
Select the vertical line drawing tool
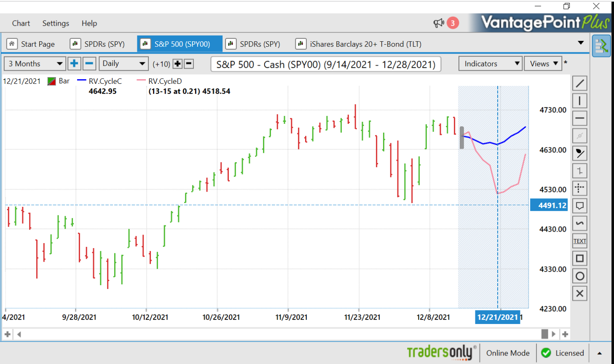[x=580, y=101]
